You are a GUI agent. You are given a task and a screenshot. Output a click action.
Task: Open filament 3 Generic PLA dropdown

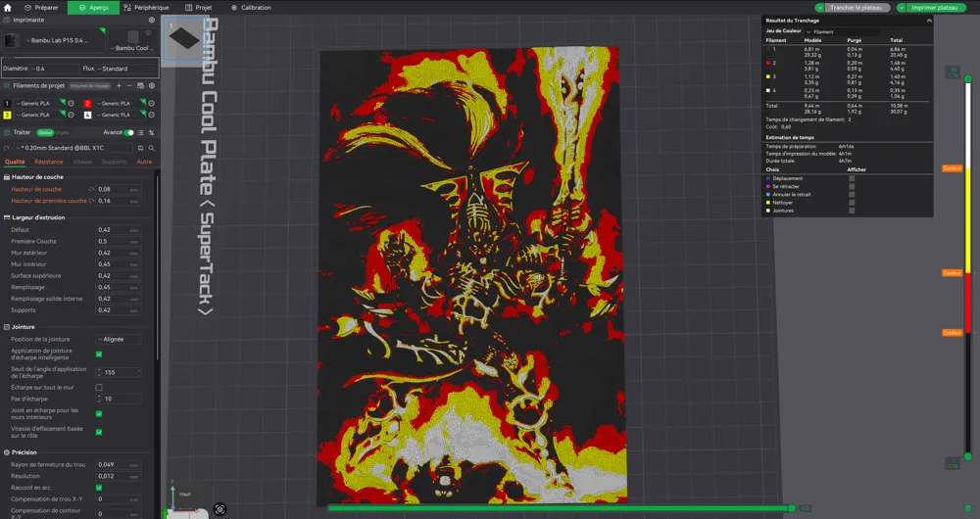[39, 115]
